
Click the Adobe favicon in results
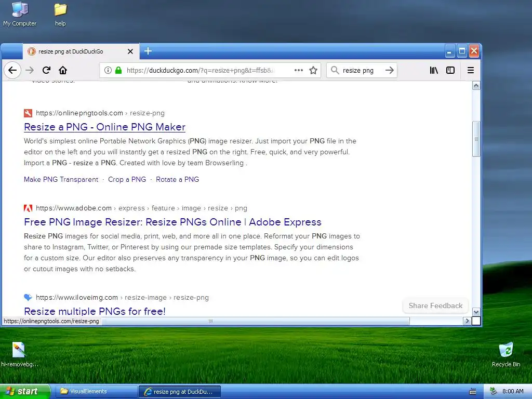pyautogui.click(x=28, y=208)
